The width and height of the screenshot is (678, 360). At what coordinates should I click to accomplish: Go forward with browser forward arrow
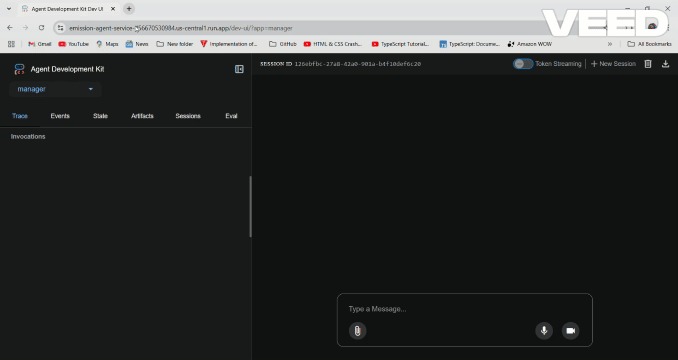tap(26, 28)
